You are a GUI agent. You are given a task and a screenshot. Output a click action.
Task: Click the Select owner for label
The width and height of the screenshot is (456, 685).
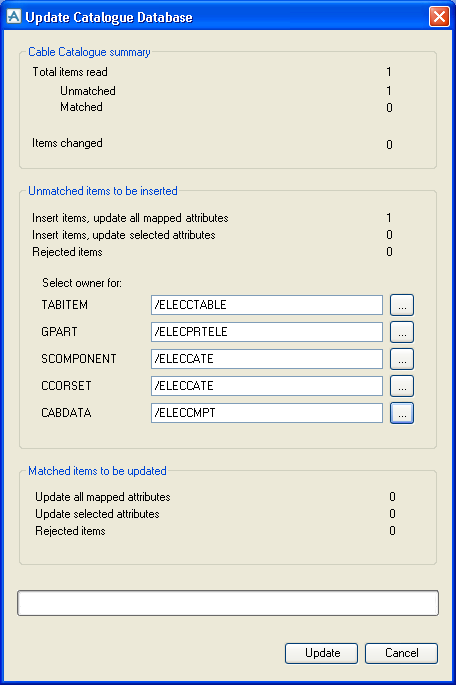[82, 283]
